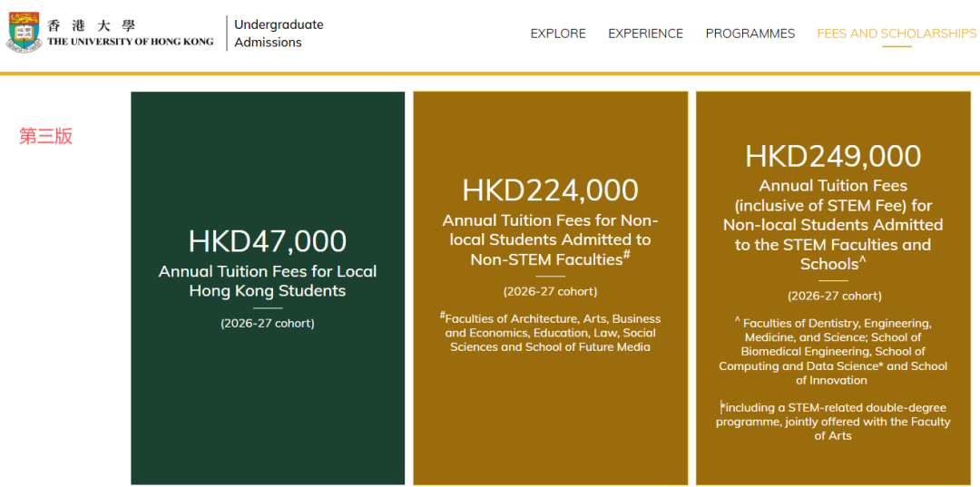Open the EXPLORE menu
The image size is (980, 487).
[x=558, y=34]
